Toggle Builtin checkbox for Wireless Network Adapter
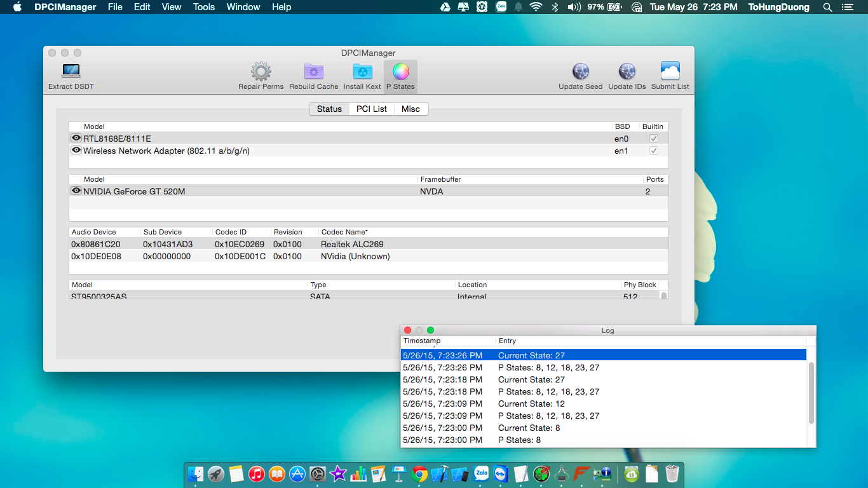Screen dimensions: 868x488 pyautogui.click(x=653, y=151)
